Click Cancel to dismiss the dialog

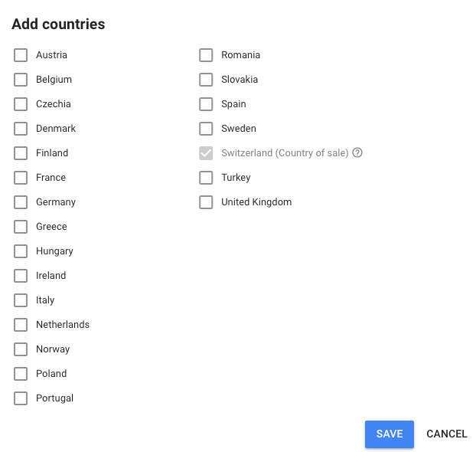[x=447, y=434]
